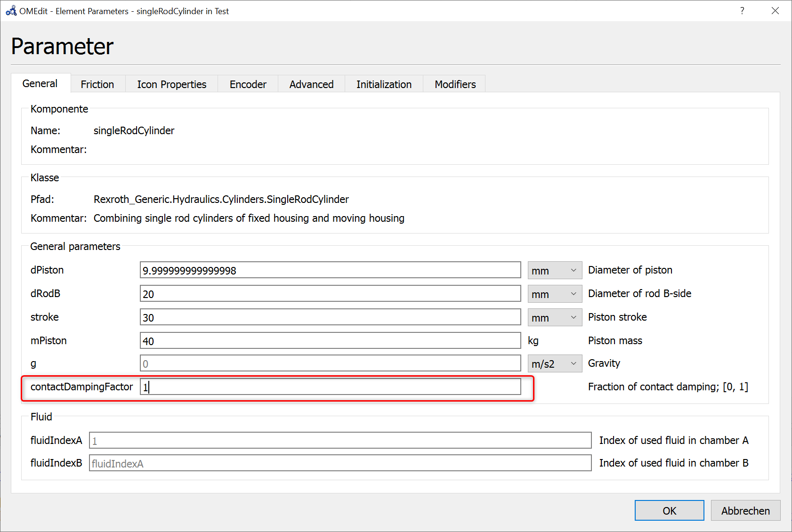Click 'Index of used fluid in chamber B'
The image size is (792, 532).
[x=674, y=463]
